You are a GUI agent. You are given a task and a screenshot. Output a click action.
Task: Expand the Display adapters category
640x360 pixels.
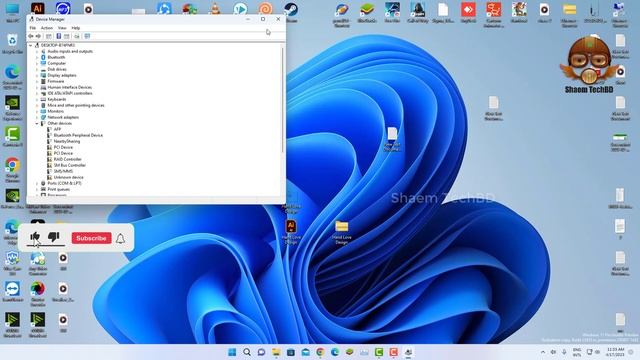(37, 76)
